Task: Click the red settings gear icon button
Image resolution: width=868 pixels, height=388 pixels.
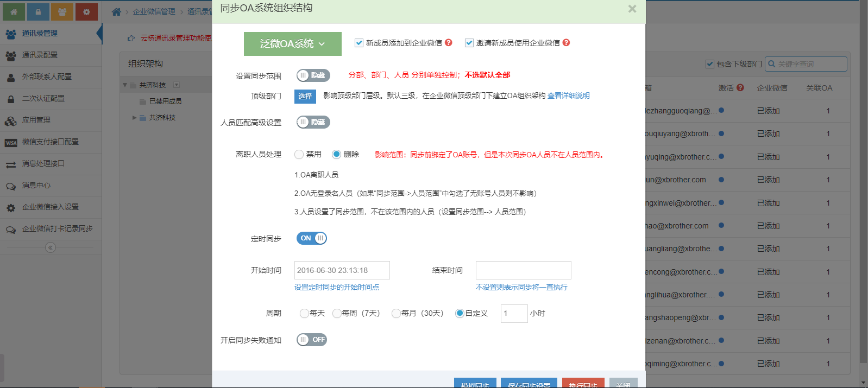Action: pyautogui.click(x=87, y=11)
